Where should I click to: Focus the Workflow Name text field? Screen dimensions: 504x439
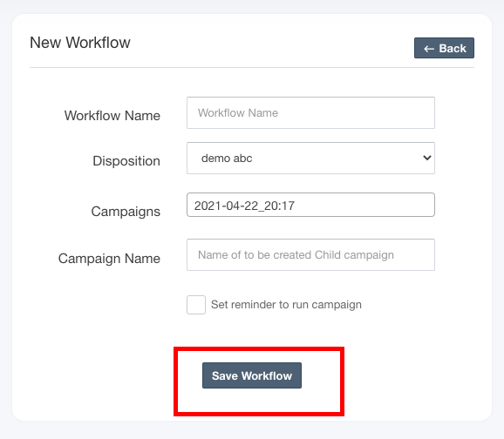(310, 112)
